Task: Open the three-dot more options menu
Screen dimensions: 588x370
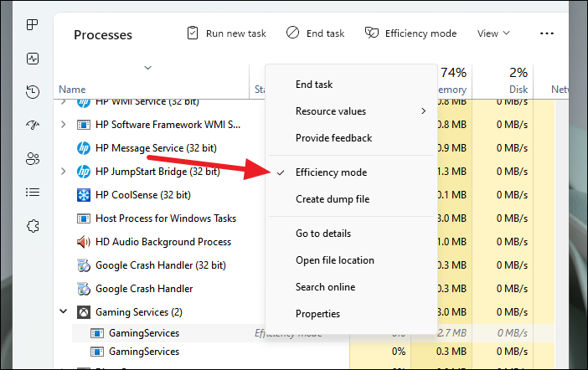Action: [546, 33]
